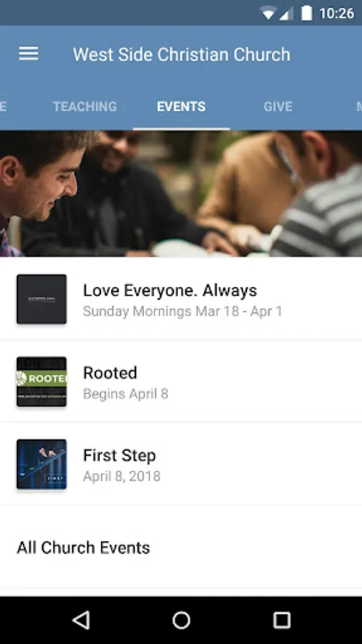362x644 pixels.
Task: Tap the cellular signal icon
Action: [x=286, y=14]
